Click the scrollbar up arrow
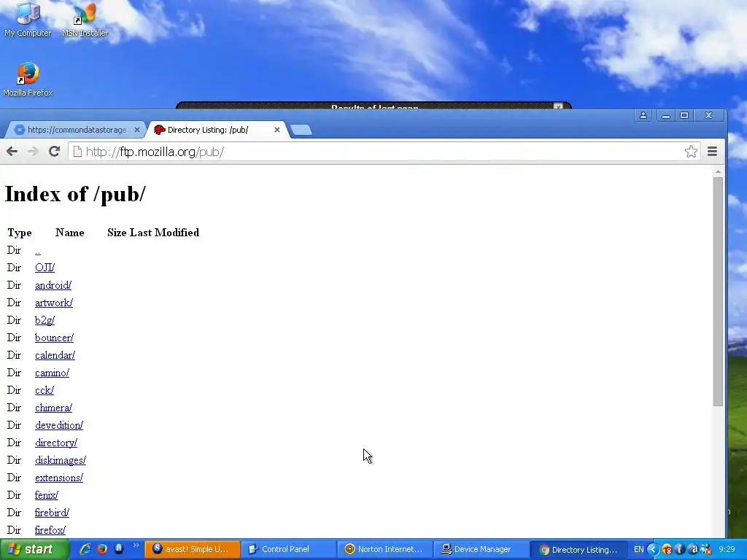This screenshot has height=560, width=747. pos(718,171)
